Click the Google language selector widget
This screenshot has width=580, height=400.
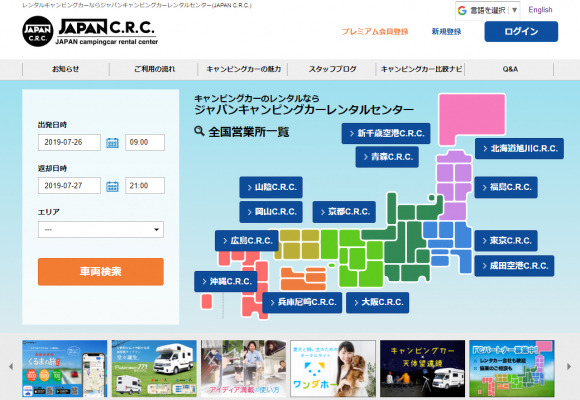pos(488,10)
